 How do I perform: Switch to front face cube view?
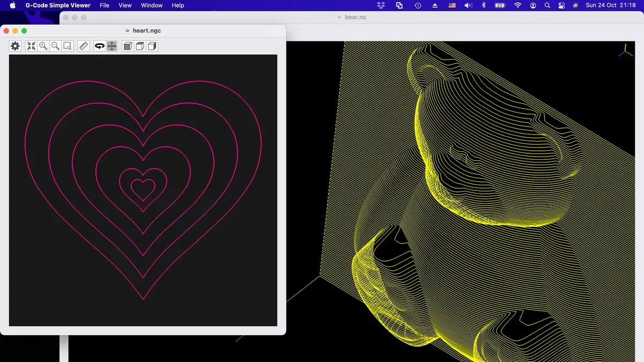pyautogui.click(x=128, y=46)
